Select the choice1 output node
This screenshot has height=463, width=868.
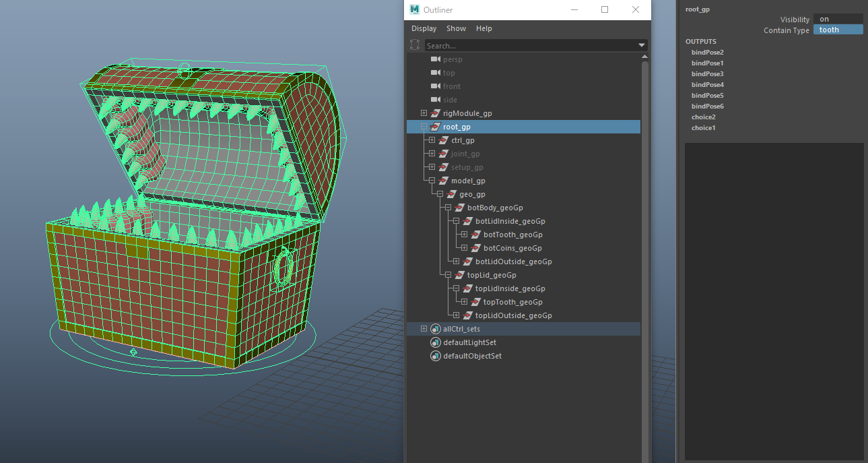(703, 128)
